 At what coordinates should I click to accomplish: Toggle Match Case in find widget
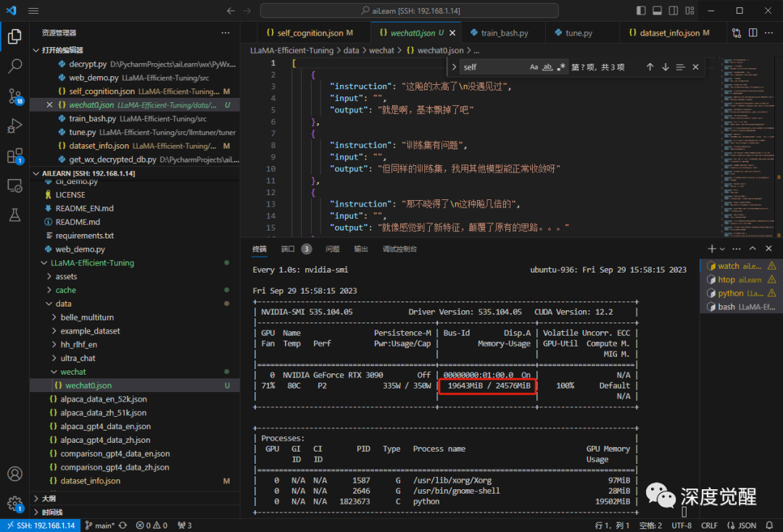(x=534, y=67)
